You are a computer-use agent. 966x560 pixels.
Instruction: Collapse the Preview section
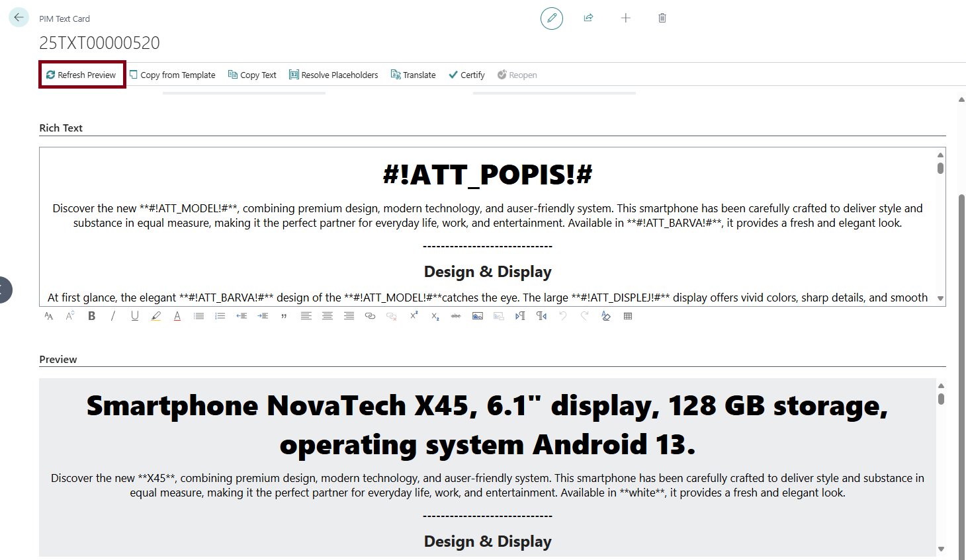tap(58, 359)
